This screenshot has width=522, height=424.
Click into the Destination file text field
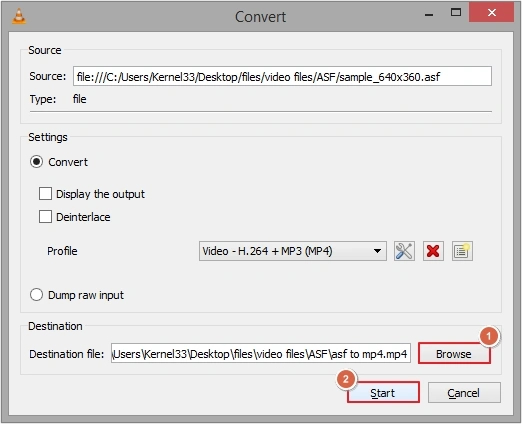(261, 353)
